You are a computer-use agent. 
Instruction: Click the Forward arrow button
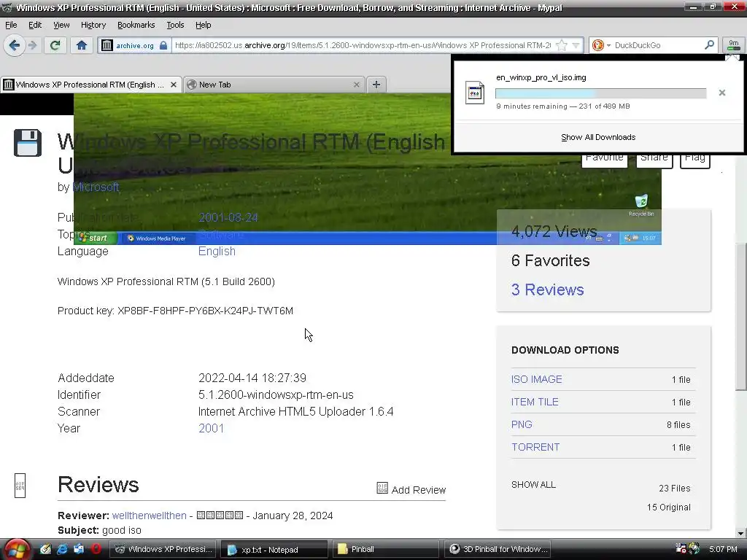pos(32,45)
